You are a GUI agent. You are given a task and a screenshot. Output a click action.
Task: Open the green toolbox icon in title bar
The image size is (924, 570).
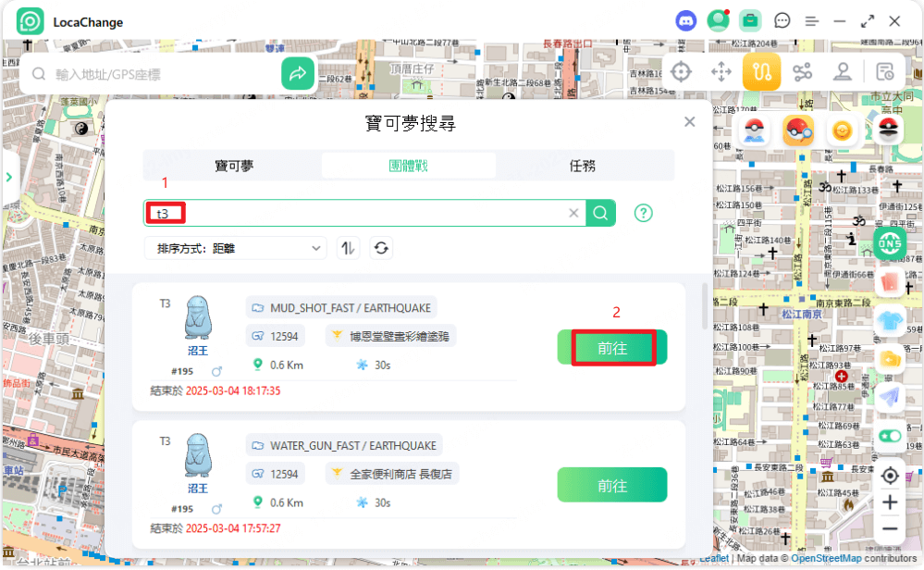coord(749,22)
